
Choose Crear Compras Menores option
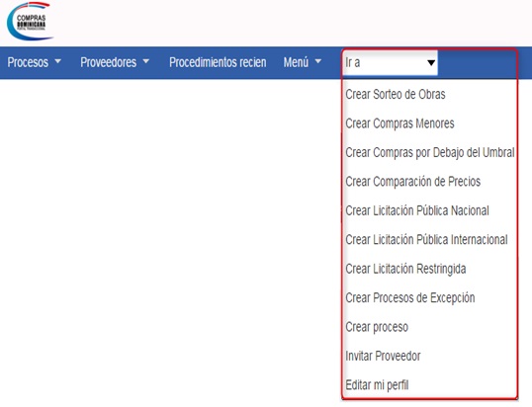pyautogui.click(x=399, y=123)
